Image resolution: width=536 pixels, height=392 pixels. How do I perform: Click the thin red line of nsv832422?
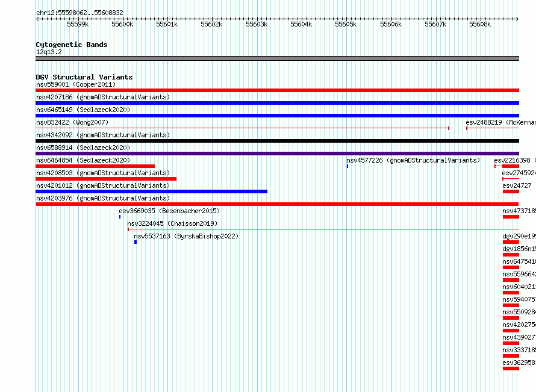(x=242, y=128)
